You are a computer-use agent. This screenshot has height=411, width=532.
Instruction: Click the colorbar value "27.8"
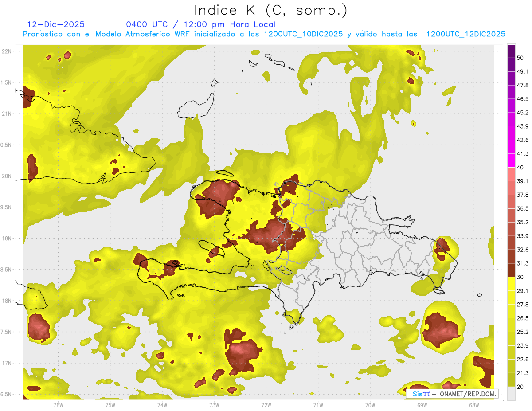523,304
